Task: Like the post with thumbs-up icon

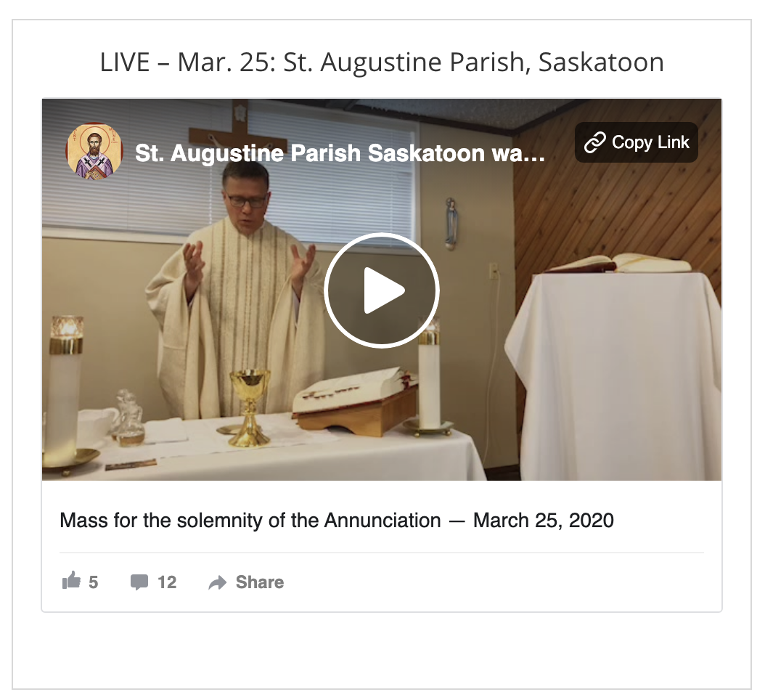Action: (x=71, y=581)
